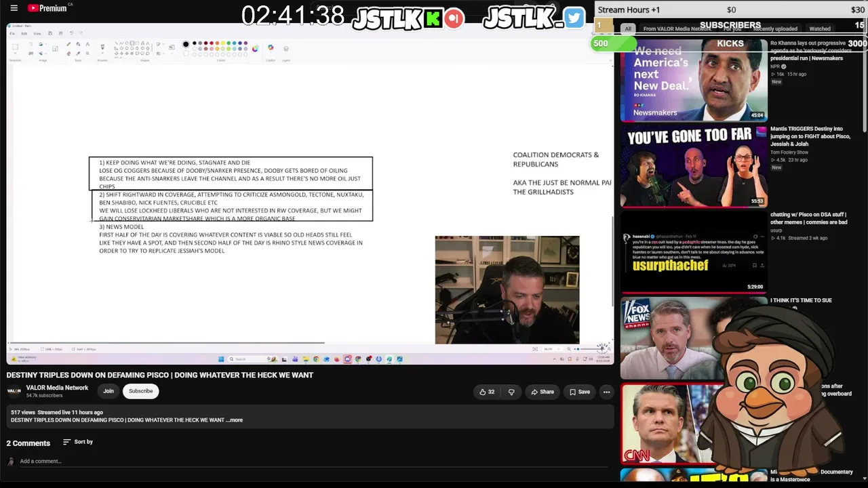Image resolution: width=868 pixels, height=488 pixels.
Task: Share this video
Action: tap(542, 392)
